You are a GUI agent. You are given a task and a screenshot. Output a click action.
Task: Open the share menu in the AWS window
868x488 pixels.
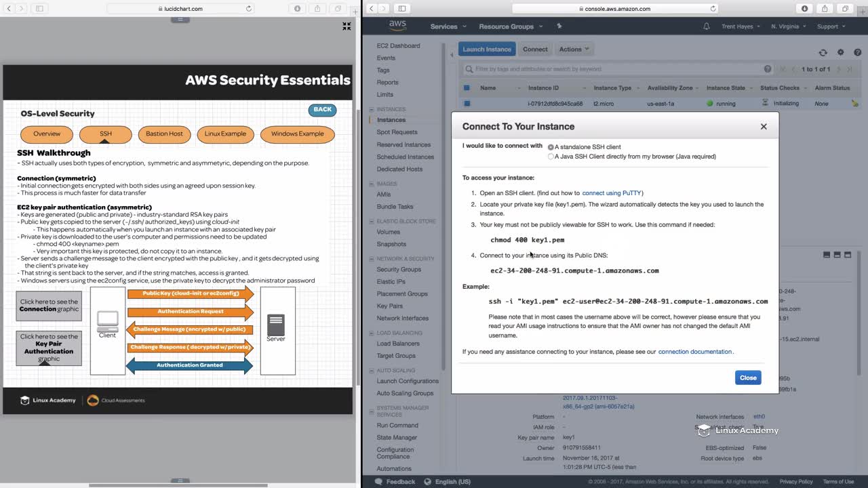pos(825,9)
